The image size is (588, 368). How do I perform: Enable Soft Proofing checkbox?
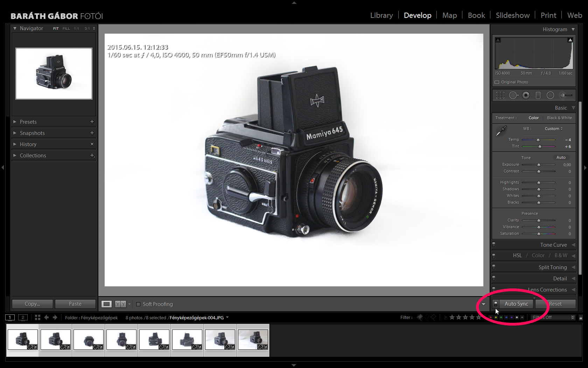click(138, 304)
